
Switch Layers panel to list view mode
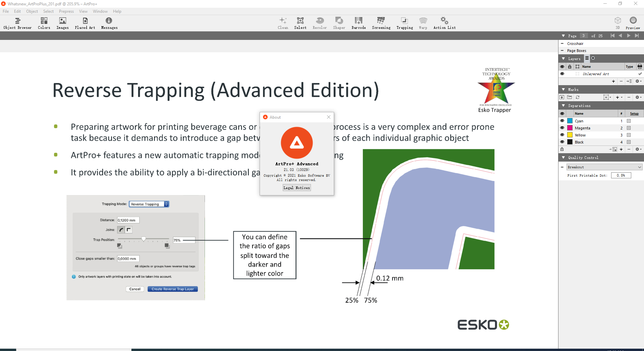pyautogui.click(x=587, y=58)
